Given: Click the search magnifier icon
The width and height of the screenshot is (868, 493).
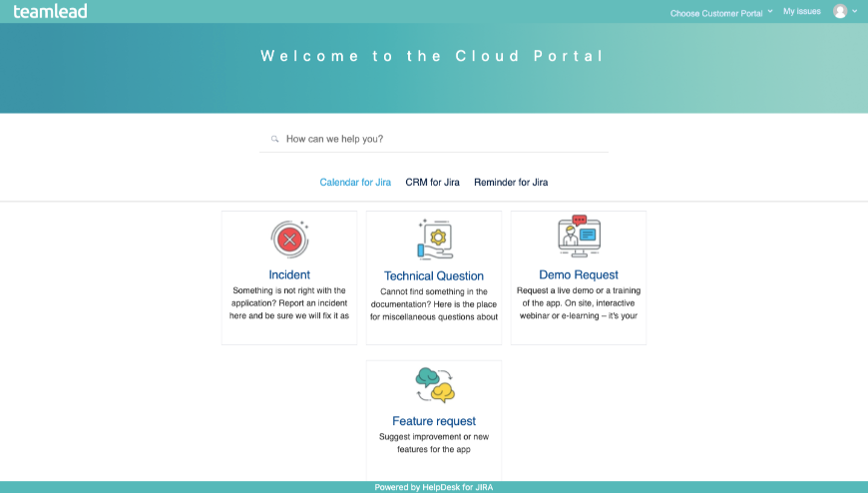Looking at the screenshot, I should (x=274, y=139).
